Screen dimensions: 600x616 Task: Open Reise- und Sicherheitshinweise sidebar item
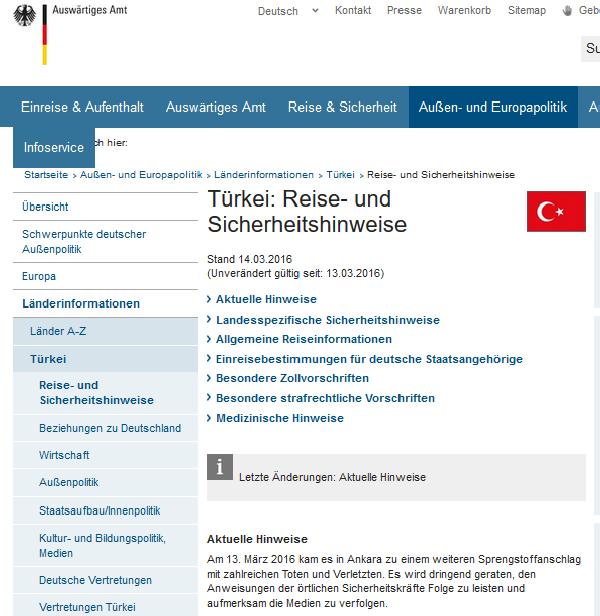105,392
